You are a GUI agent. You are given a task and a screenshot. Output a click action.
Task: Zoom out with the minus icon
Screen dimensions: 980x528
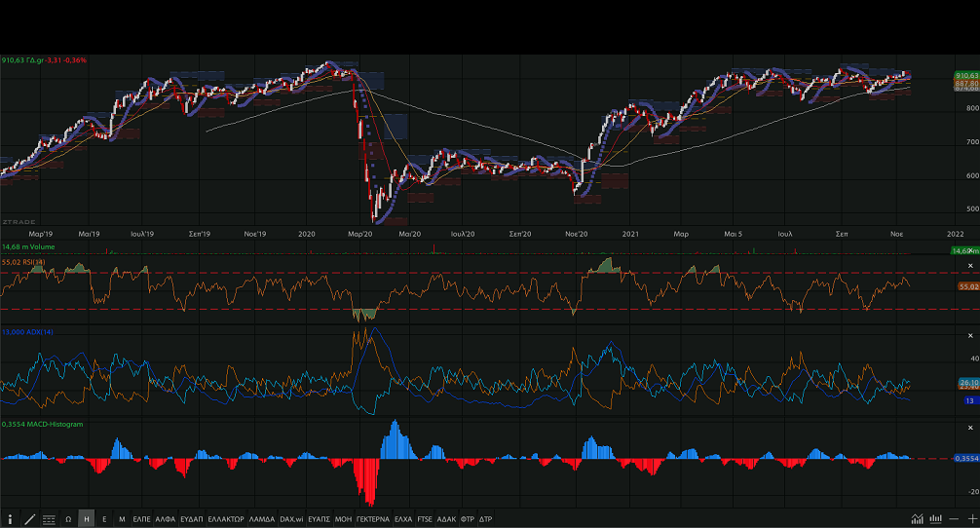(954, 519)
